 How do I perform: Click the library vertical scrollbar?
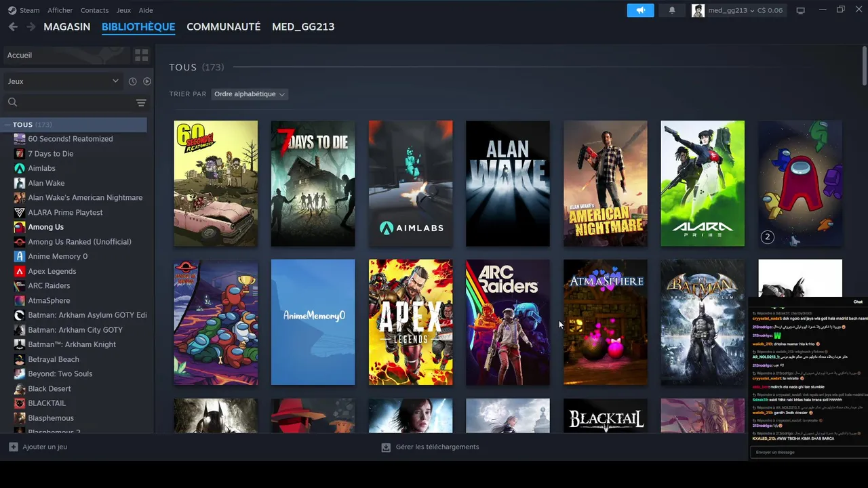point(864,66)
